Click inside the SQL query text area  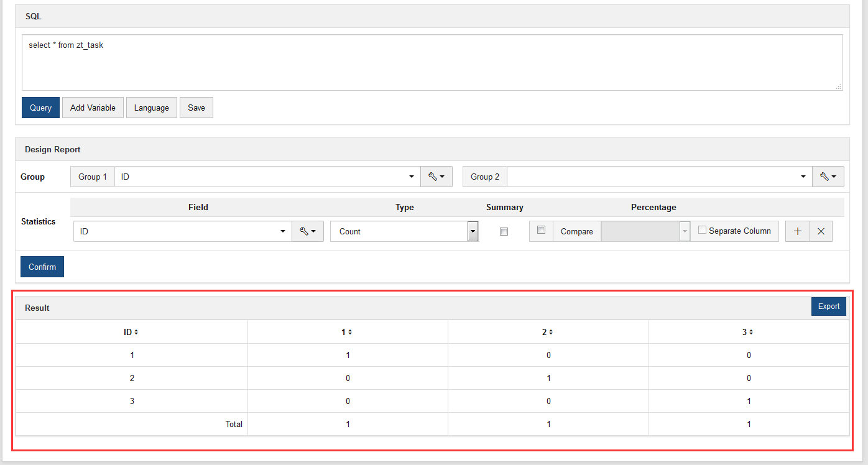point(432,62)
